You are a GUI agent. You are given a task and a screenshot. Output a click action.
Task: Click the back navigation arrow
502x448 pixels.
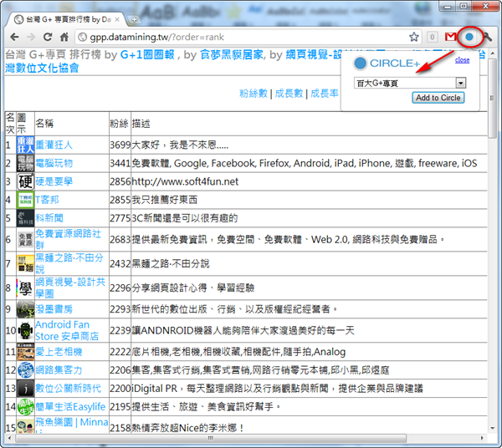click(13, 38)
